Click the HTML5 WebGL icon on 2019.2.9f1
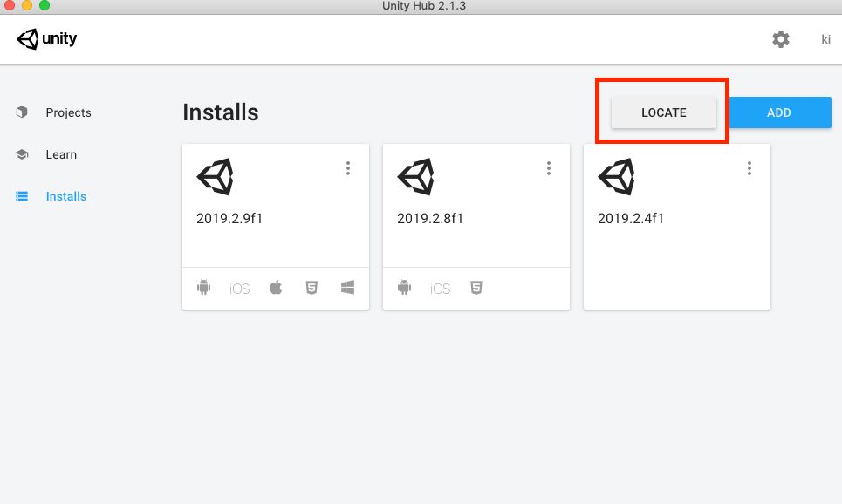Screen dimensions: 842x504 (x=311, y=288)
